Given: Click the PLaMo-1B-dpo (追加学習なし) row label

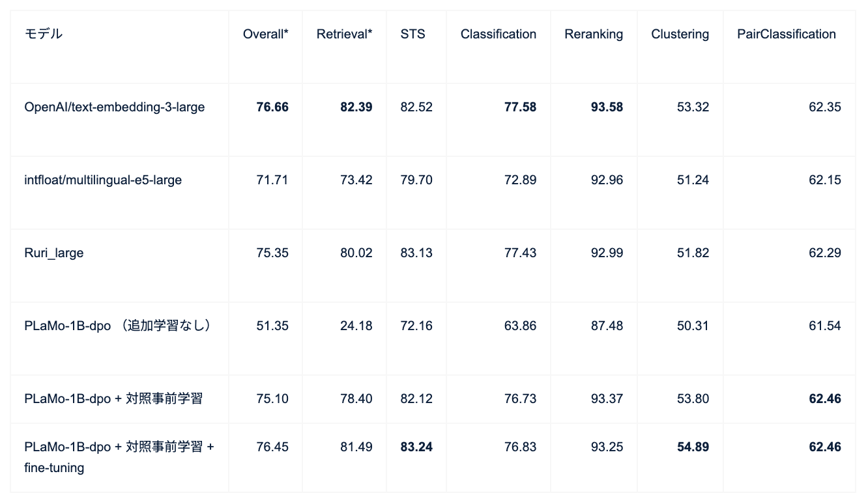Looking at the screenshot, I should [x=118, y=326].
